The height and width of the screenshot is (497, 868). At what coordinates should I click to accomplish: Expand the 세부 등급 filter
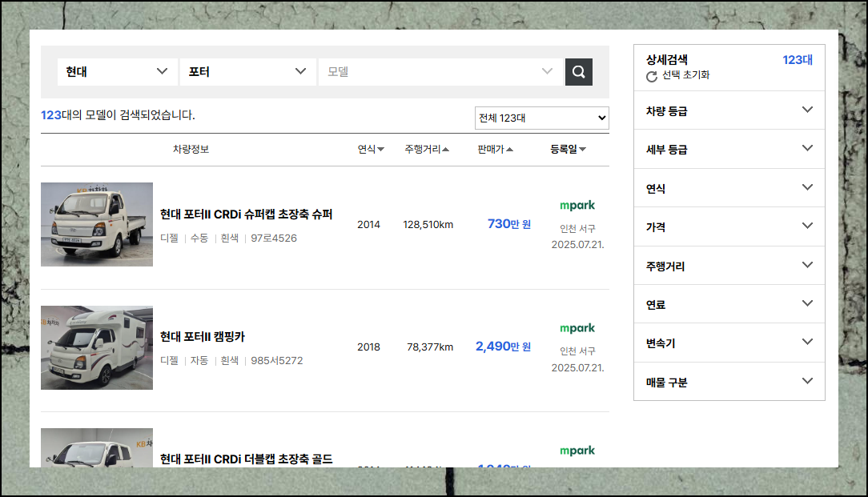pos(729,150)
